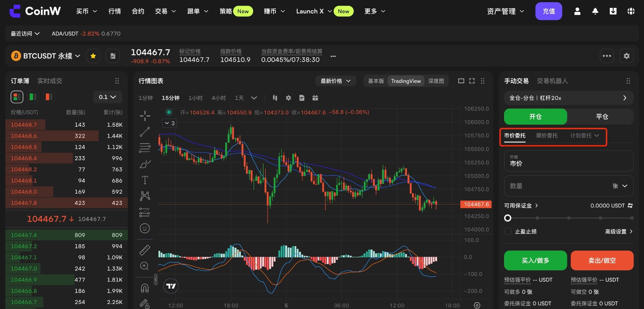The width and height of the screenshot is (644, 309).
Task: Show only sell orders in order book
Action: [x=49, y=97]
